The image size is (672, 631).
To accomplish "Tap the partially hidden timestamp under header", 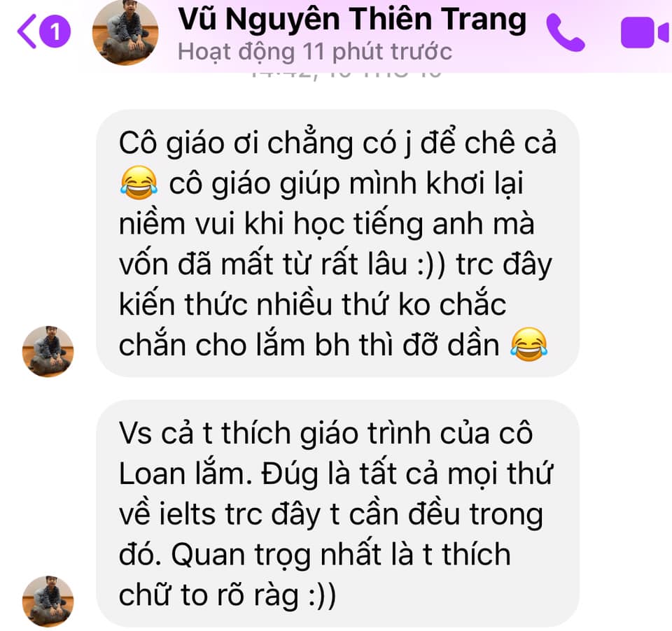I will click(x=345, y=75).
